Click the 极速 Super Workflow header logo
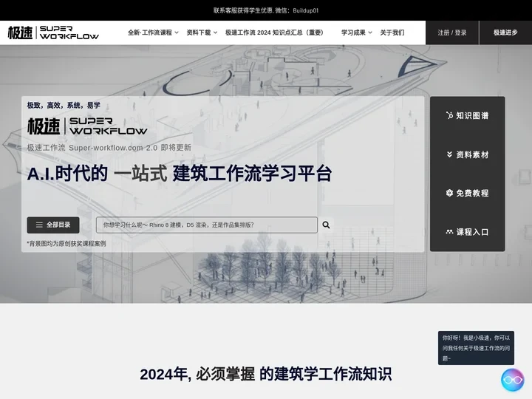 (x=53, y=33)
